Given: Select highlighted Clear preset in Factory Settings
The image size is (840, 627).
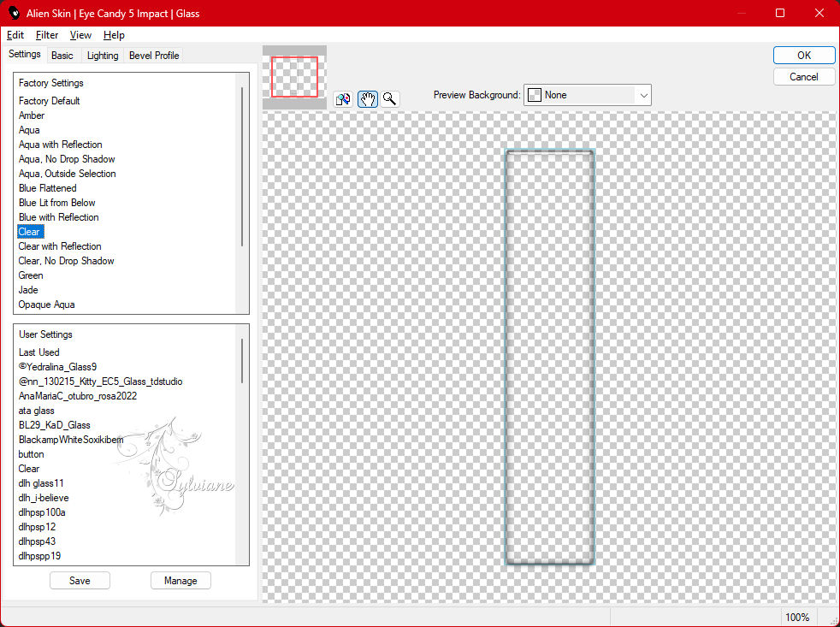Looking at the screenshot, I should pyautogui.click(x=29, y=232).
